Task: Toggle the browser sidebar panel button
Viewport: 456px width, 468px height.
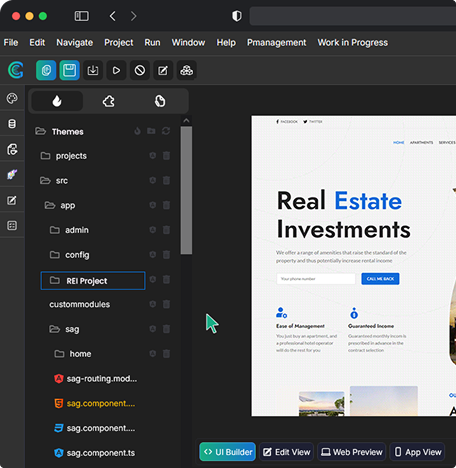Action: [x=82, y=16]
